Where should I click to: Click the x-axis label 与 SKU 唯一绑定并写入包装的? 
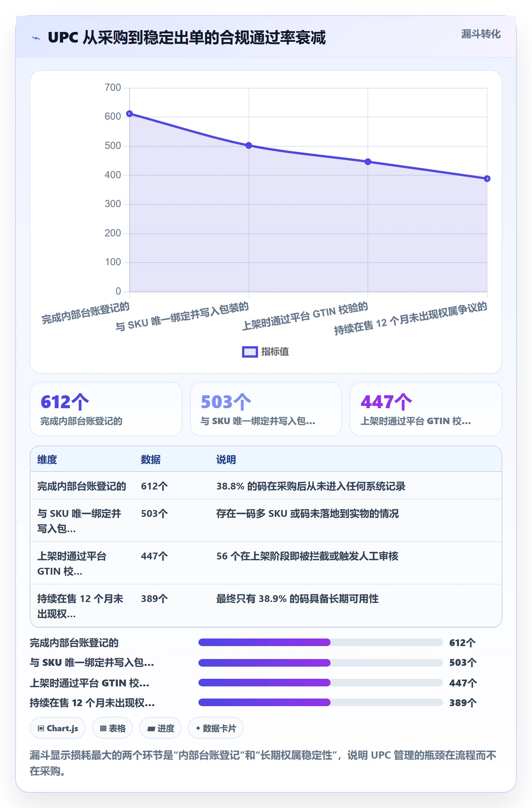click(182, 316)
